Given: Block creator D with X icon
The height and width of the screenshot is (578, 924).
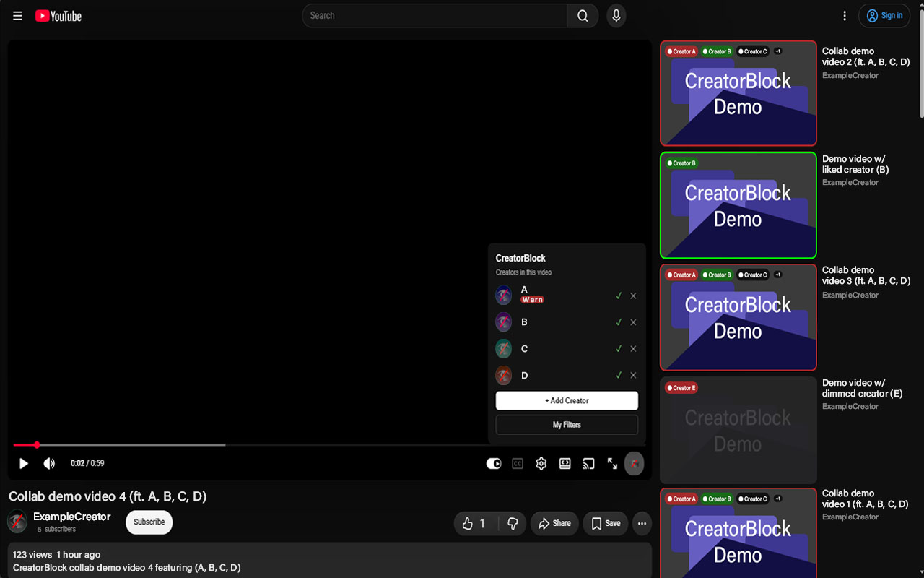Looking at the screenshot, I should [x=633, y=375].
